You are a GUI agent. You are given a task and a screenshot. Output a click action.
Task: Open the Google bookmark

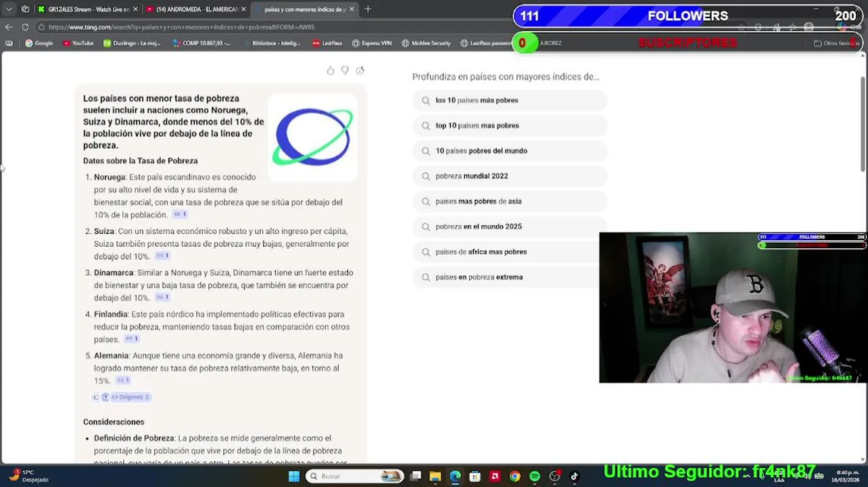[x=39, y=43]
